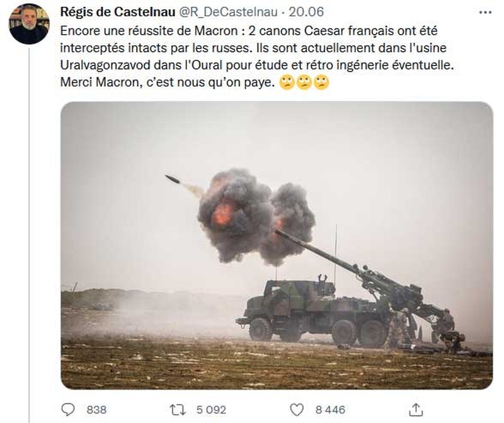Click the first eye-roll emoji in the tweet
The width and height of the screenshot is (504, 423).
tap(287, 84)
